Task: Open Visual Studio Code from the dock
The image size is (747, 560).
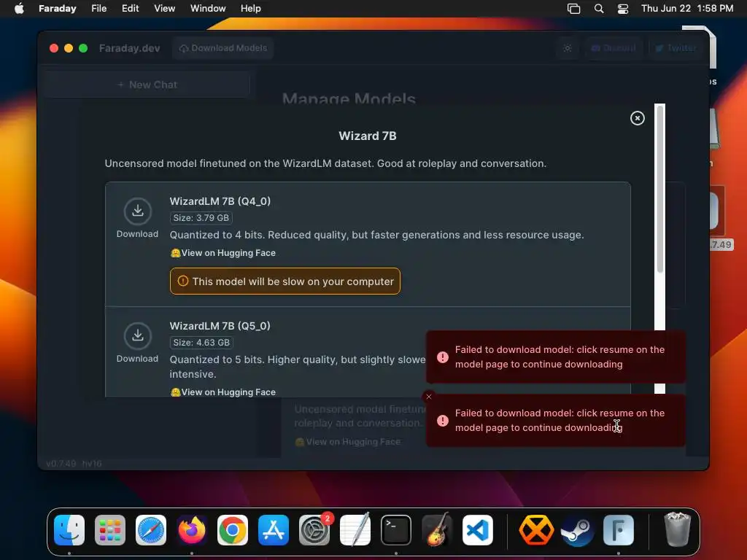Action: tap(477, 530)
